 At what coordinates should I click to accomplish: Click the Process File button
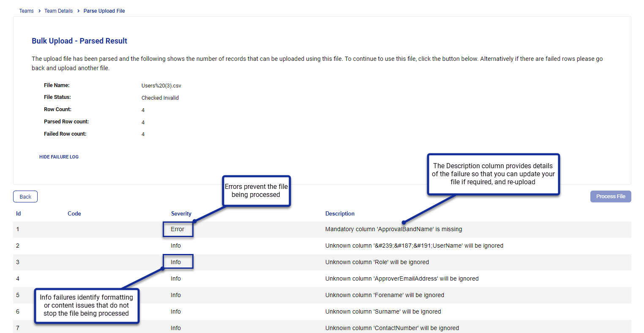pos(611,197)
